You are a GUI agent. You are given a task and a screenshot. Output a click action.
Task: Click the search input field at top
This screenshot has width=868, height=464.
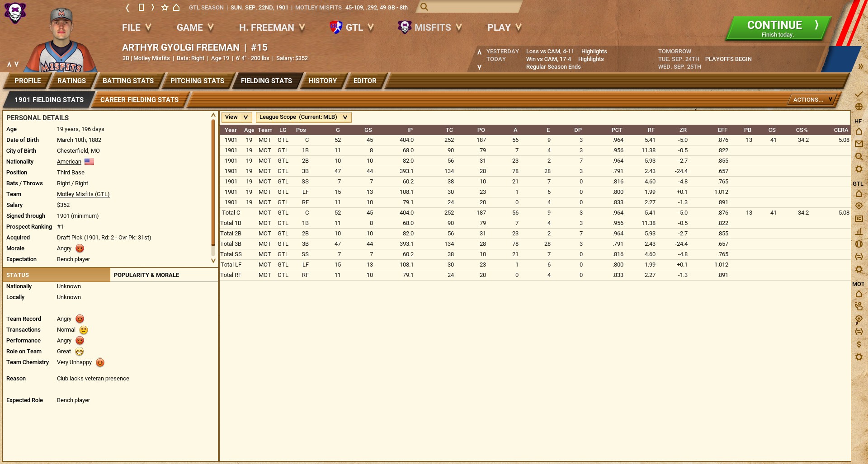click(x=472, y=7)
